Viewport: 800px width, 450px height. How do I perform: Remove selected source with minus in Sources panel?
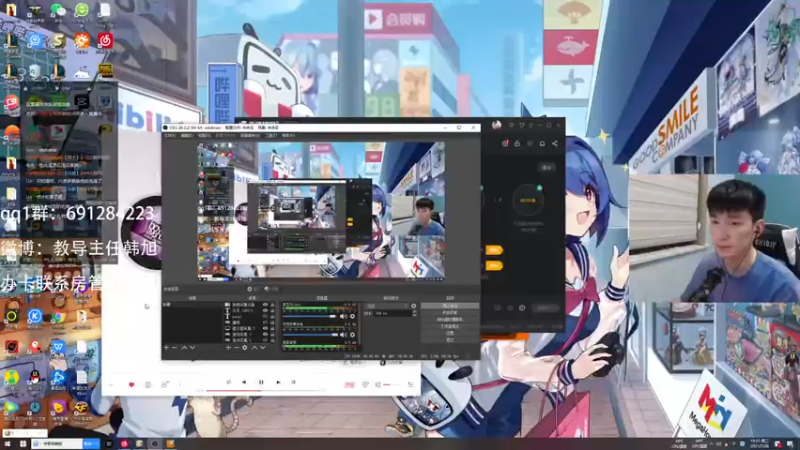236,347
